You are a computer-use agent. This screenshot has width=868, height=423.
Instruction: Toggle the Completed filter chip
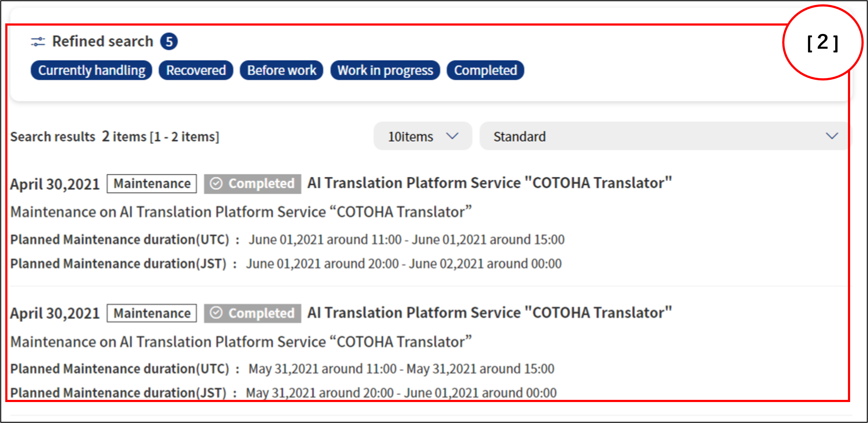click(x=485, y=70)
